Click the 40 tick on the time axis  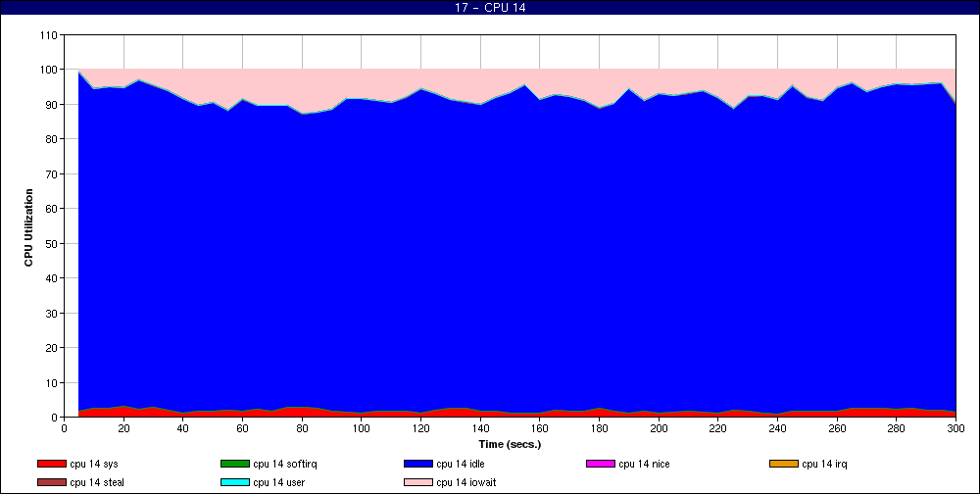point(182,428)
